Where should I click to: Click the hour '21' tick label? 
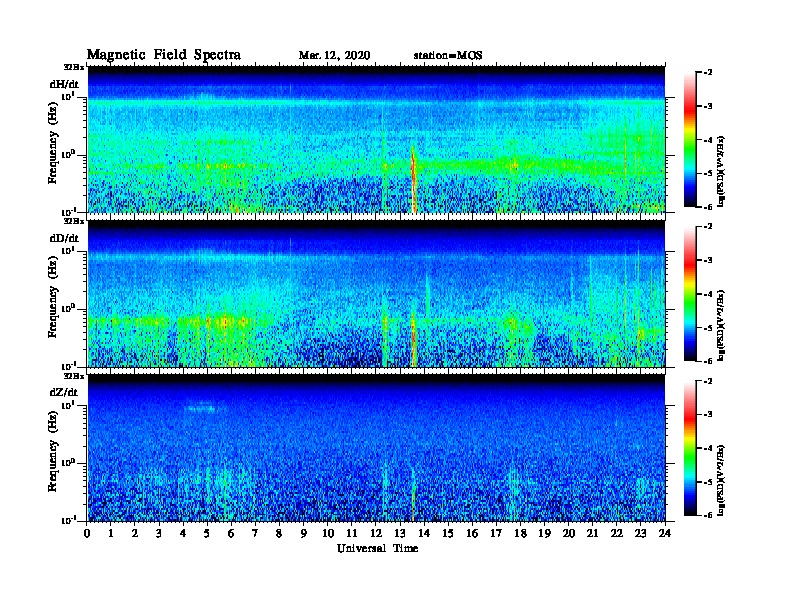(592, 534)
